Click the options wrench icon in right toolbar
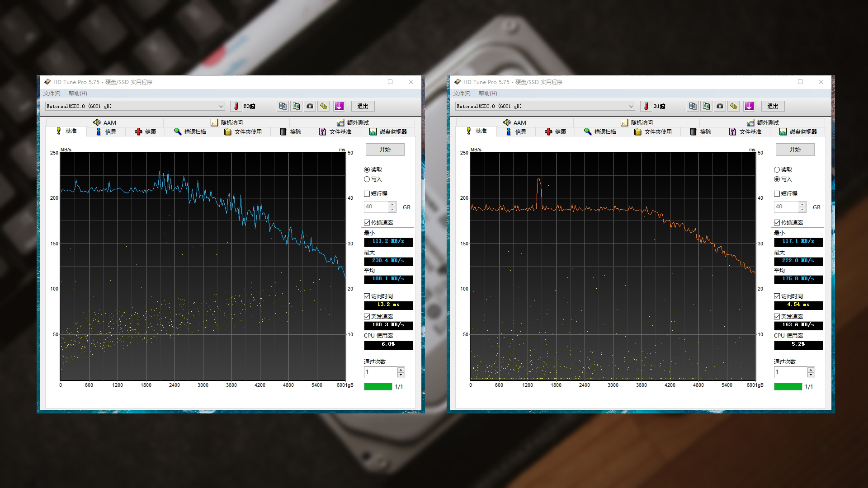The width and height of the screenshot is (868, 488). coord(734,106)
